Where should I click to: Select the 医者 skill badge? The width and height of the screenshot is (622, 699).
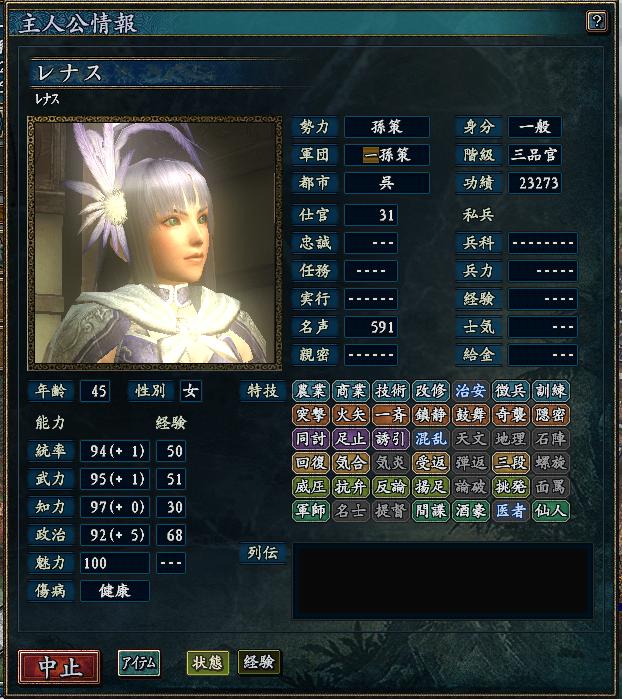coord(511,510)
